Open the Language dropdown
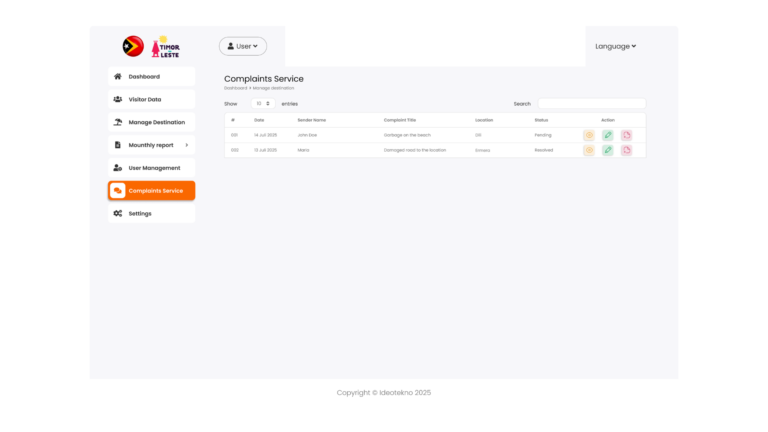Viewport: 768px width, 432px height. click(615, 46)
